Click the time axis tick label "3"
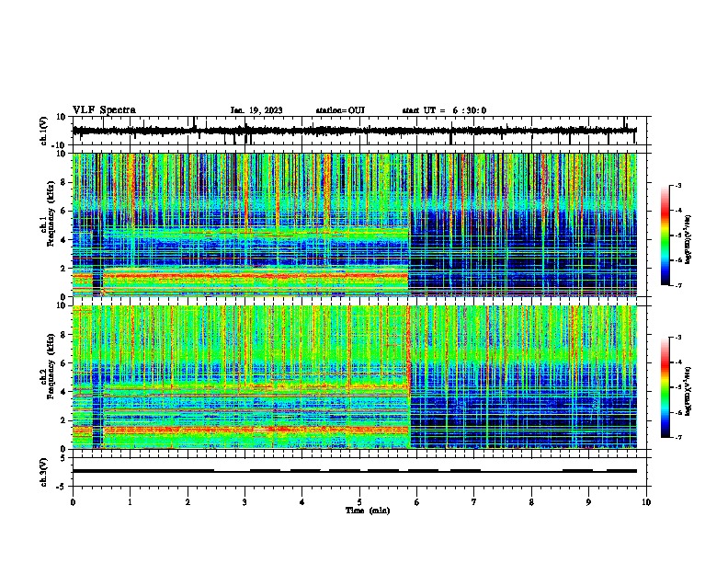The width and height of the screenshot is (728, 563). pyautogui.click(x=245, y=502)
